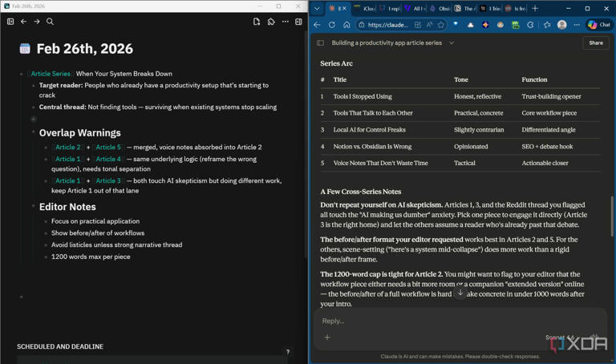Click the 'Show before/after of workflows' note

tap(98, 233)
